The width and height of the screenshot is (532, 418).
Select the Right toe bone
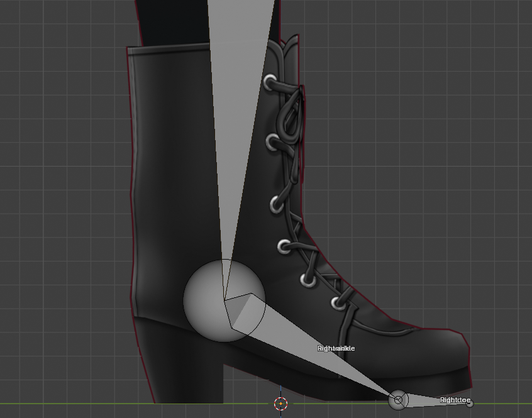tap(433, 400)
